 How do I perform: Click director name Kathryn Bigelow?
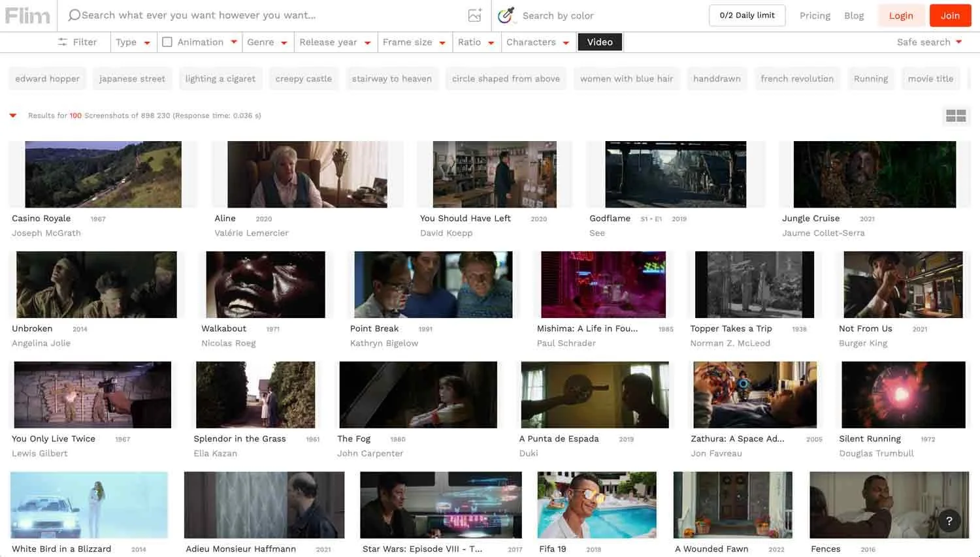[x=384, y=343]
